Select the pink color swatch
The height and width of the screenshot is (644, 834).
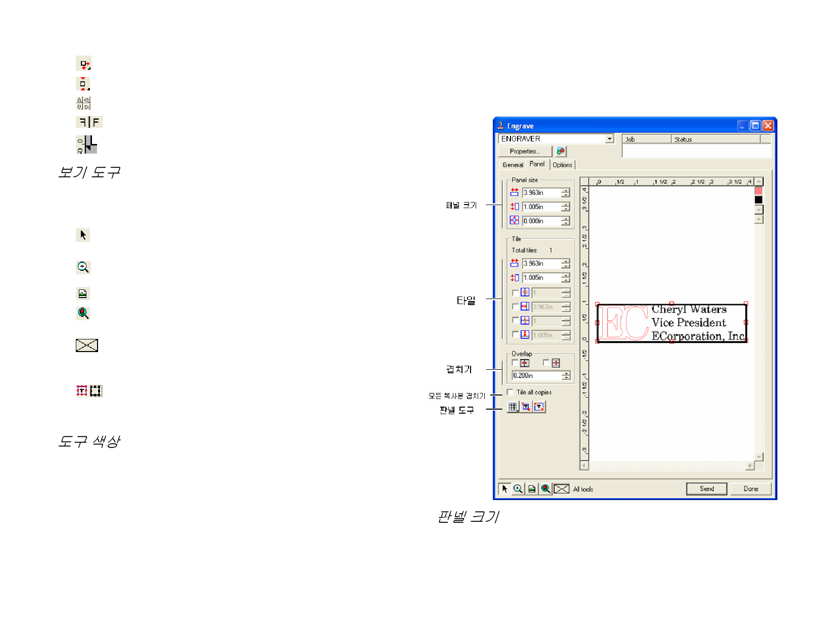pos(759,191)
